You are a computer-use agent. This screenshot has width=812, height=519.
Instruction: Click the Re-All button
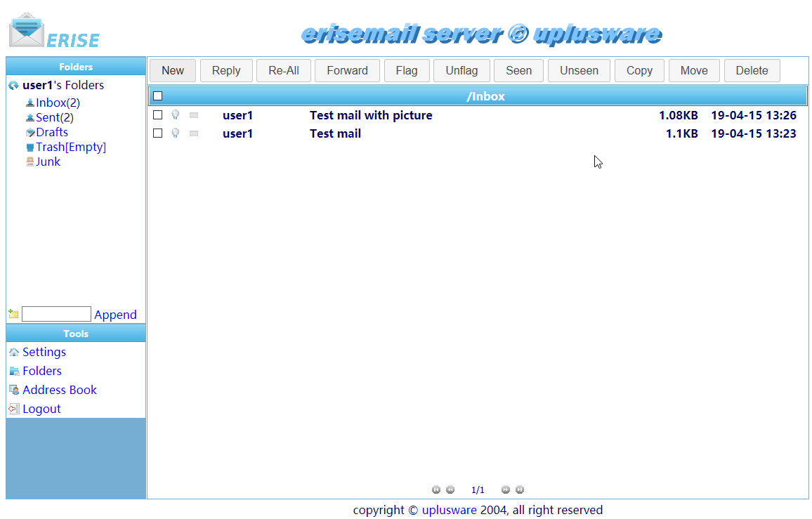tap(284, 70)
